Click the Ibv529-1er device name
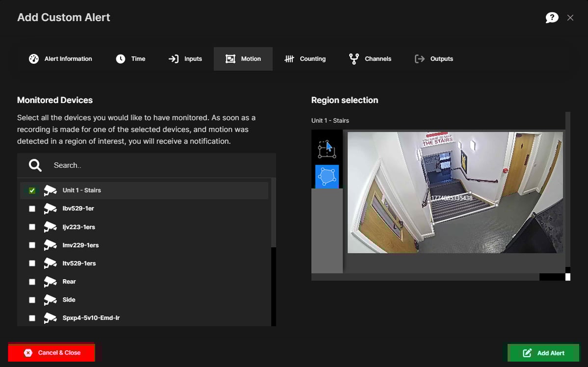 [x=79, y=209]
